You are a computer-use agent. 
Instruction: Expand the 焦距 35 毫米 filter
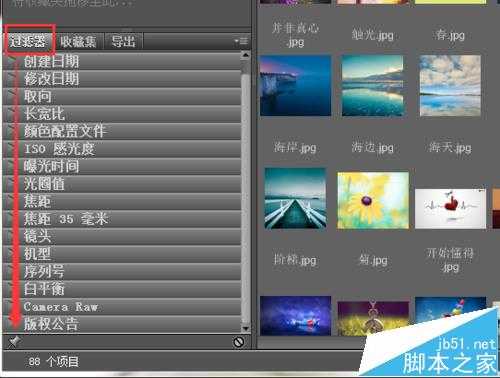tap(122, 219)
